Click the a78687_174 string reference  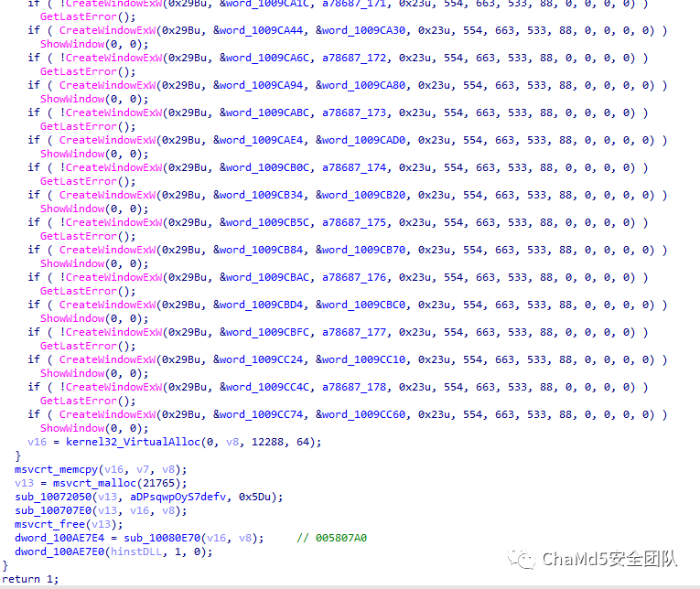point(354,167)
